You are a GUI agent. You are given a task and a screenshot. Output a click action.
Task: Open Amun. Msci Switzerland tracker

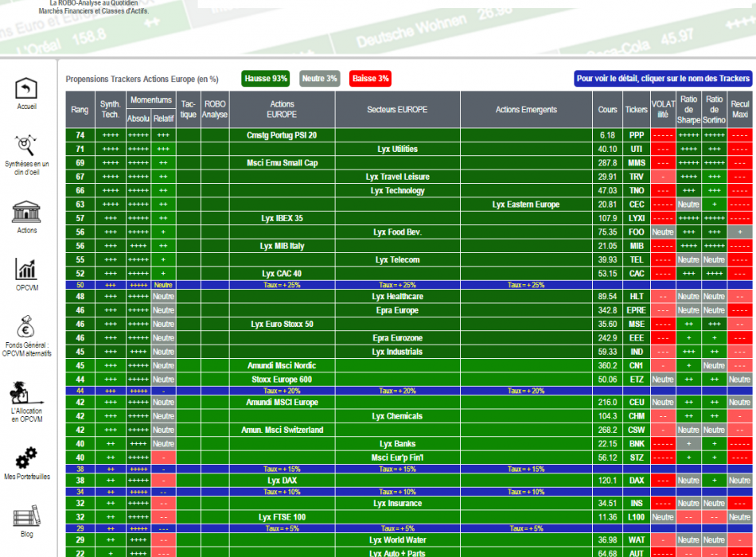click(x=282, y=430)
